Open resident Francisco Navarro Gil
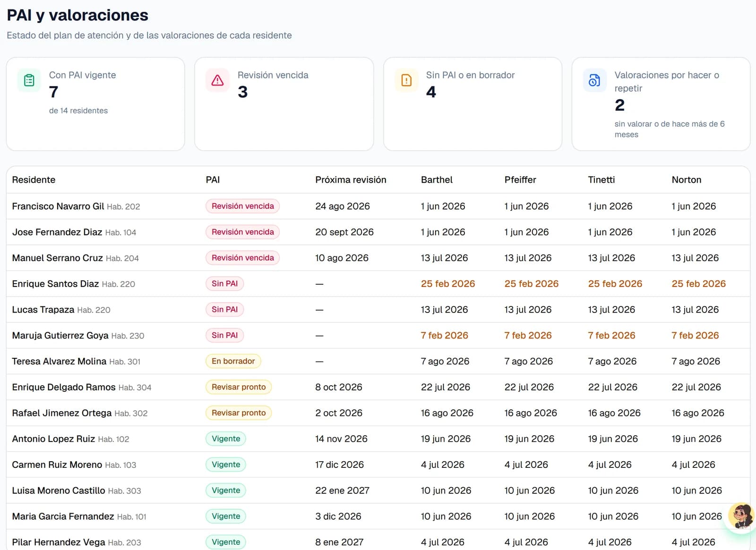 pyautogui.click(x=58, y=206)
